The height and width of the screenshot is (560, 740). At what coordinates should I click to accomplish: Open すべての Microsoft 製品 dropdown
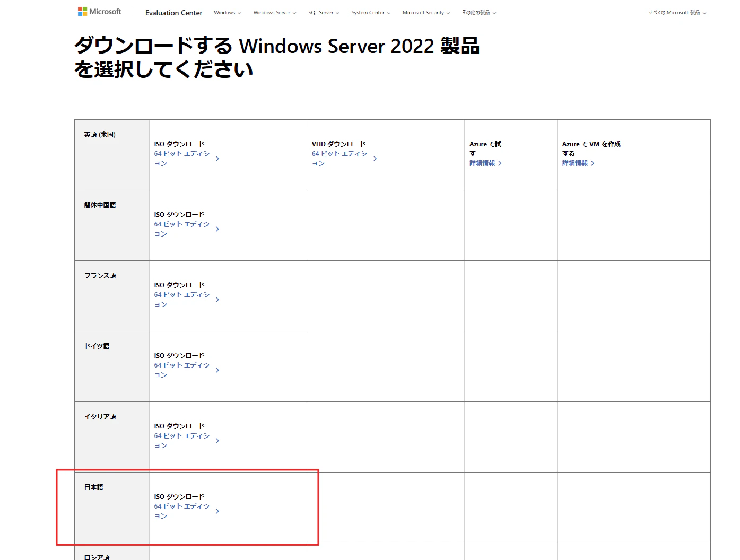(x=677, y=13)
